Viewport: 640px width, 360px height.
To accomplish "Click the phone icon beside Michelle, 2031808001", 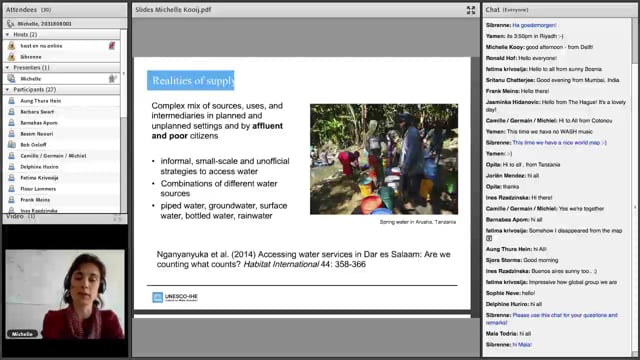I will [11, 24].
